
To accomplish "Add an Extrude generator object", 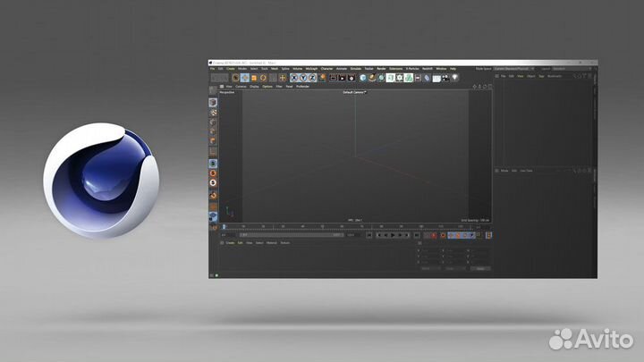I will (390, 78).
